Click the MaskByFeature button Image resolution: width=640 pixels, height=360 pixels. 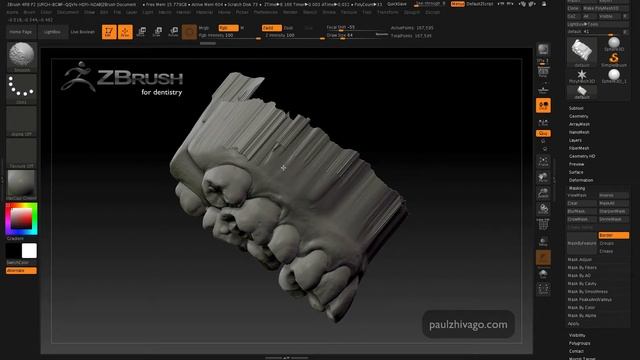[x=582, y=243]
